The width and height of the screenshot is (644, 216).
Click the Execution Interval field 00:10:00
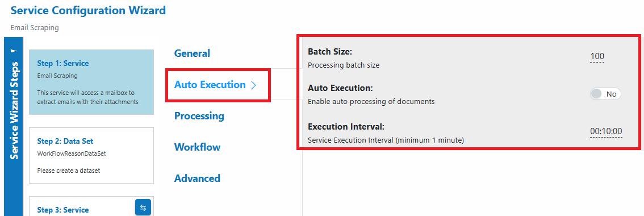point(606,132)
